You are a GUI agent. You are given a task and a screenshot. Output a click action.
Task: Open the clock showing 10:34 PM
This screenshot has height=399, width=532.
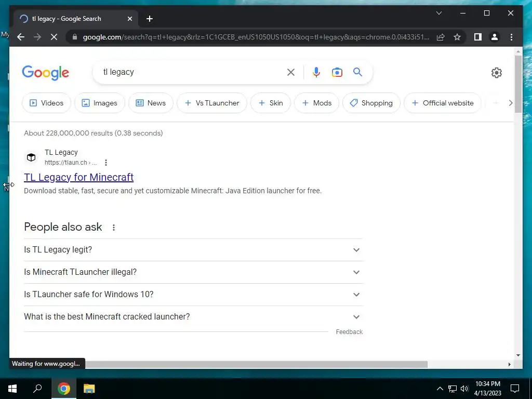pos(487,389)
